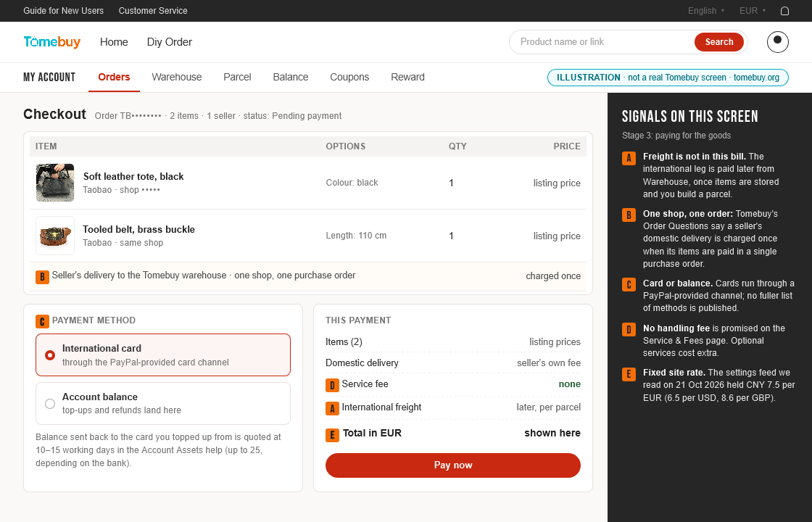The image size is (812, 522).
Task: Click 'shown here' total value
Action: 552,434
